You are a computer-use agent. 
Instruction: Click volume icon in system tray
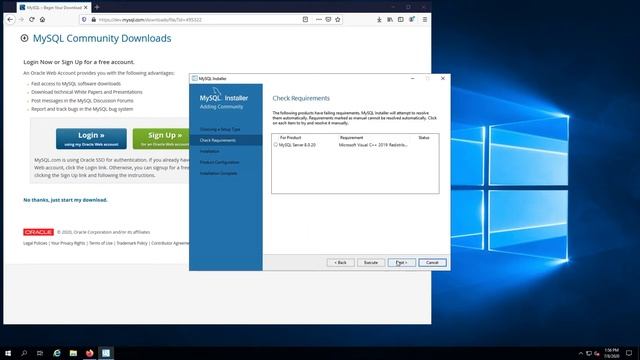(597, 353)
